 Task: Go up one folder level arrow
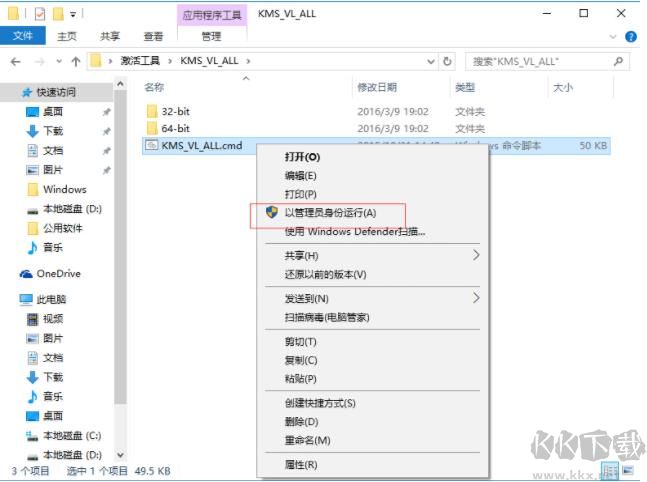tap(76, 62)
